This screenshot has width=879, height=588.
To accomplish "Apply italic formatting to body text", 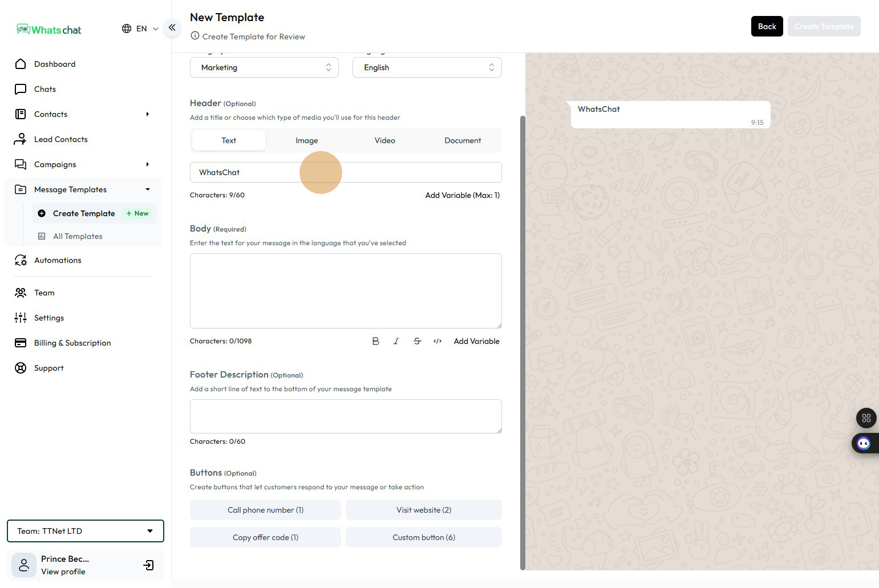I will pos(396,341).
